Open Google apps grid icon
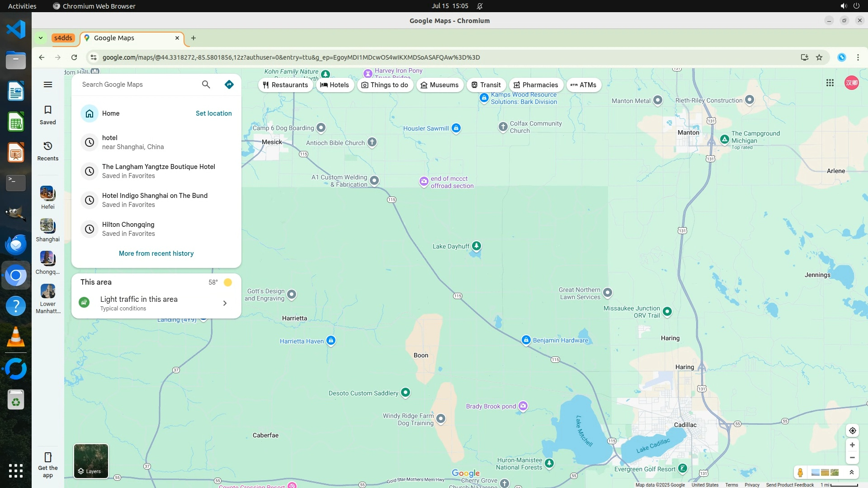868x488 pixels. tap(830, 83)
